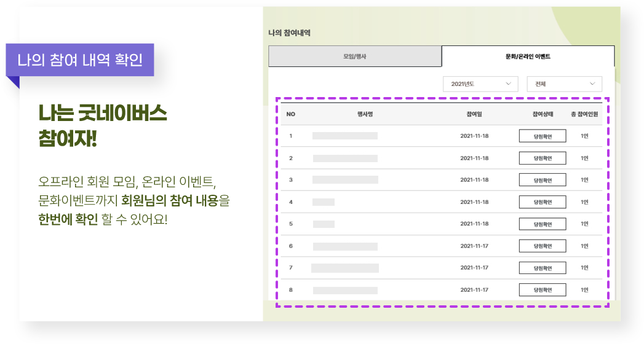
Task: Click date 2021-11-18 in row 5
Action: coord(474,224)
